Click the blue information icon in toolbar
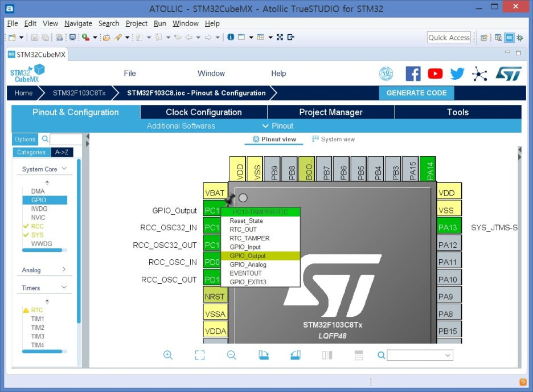This screenshot has width=533, height=392. (x=231, y=37)
